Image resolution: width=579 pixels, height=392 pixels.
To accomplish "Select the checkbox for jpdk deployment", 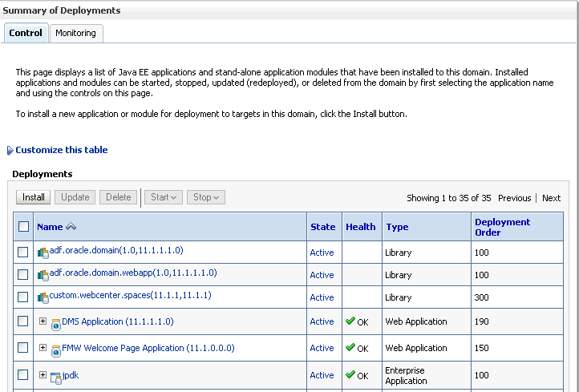I will tap(23, 374).
